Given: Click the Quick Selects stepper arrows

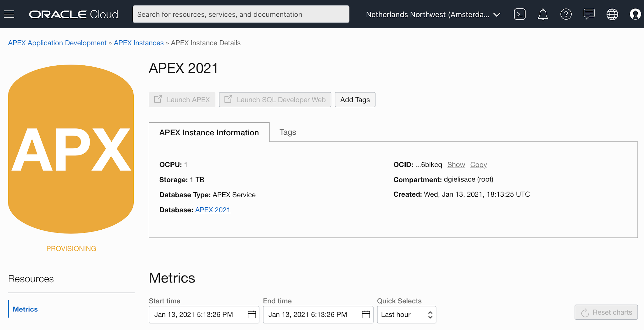Looking at the screenshot, I should point(430,314).
